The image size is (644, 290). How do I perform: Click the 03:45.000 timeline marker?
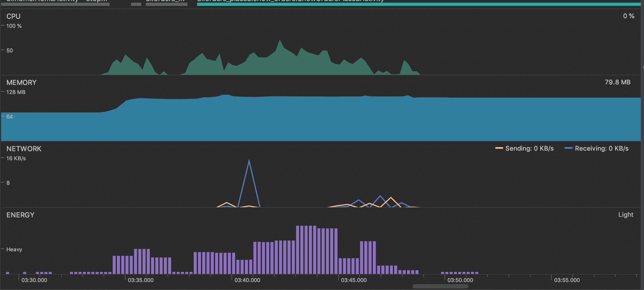click(x=354, y=280)
